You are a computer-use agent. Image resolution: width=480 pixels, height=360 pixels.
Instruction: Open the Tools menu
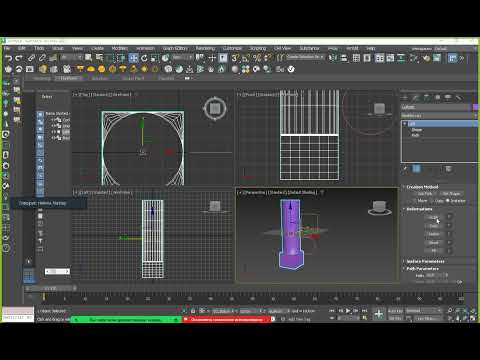[39, 49]
